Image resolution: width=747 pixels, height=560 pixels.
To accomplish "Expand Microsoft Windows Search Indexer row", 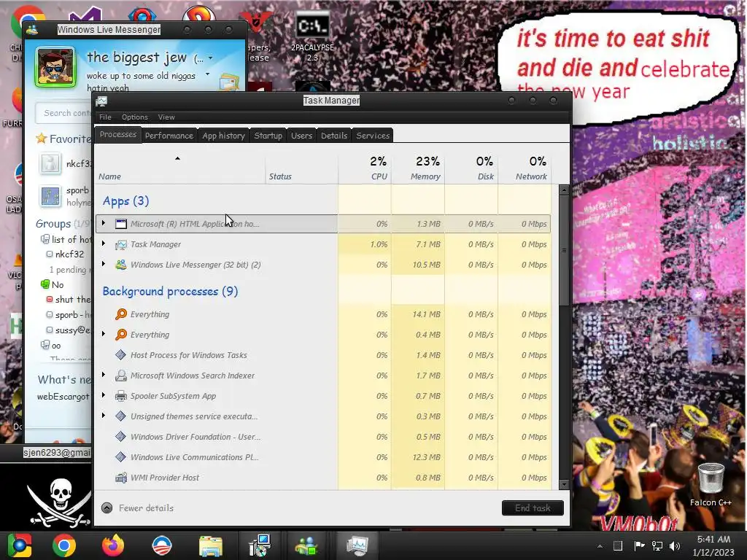I will click(104, 375).
